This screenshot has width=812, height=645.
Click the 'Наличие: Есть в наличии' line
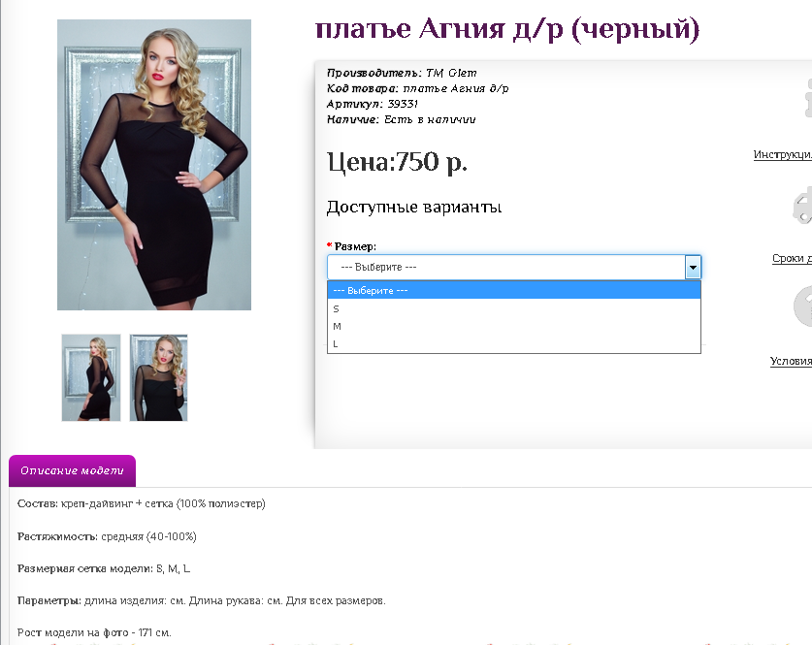[401, 119]
